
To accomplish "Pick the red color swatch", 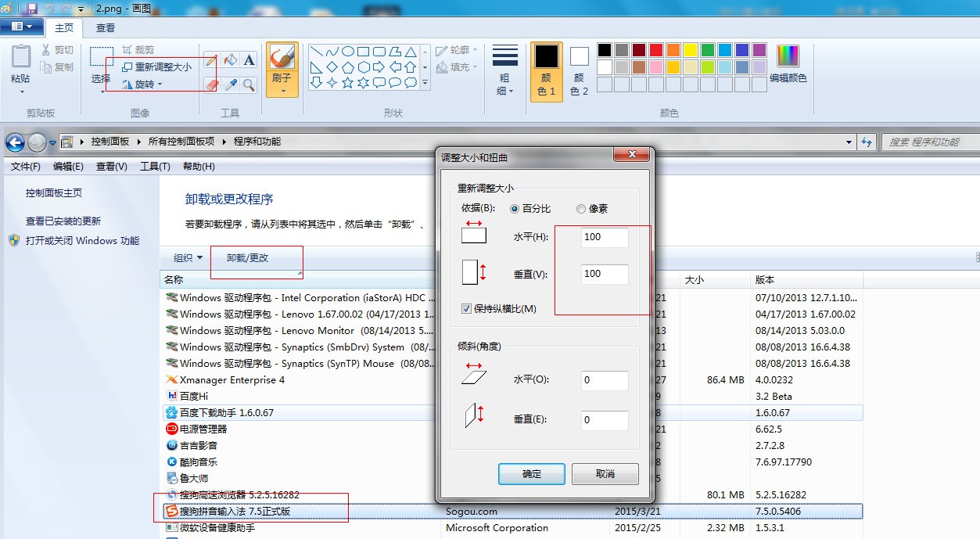I will click(x=656, y=50).
